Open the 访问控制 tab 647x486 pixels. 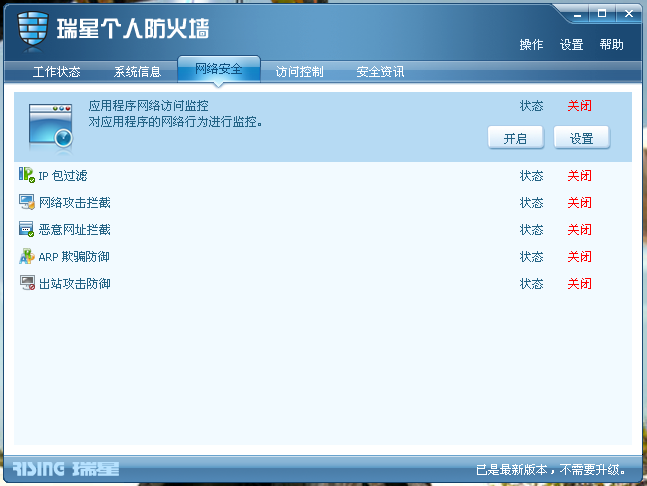point(299,72)
